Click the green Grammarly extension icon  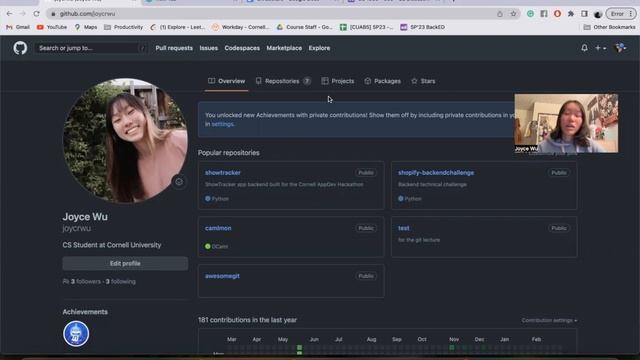tap(530, 13)
